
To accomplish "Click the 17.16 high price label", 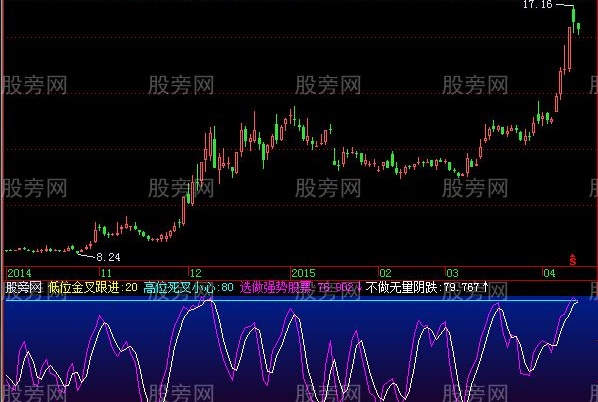I will tap(537, 5).
